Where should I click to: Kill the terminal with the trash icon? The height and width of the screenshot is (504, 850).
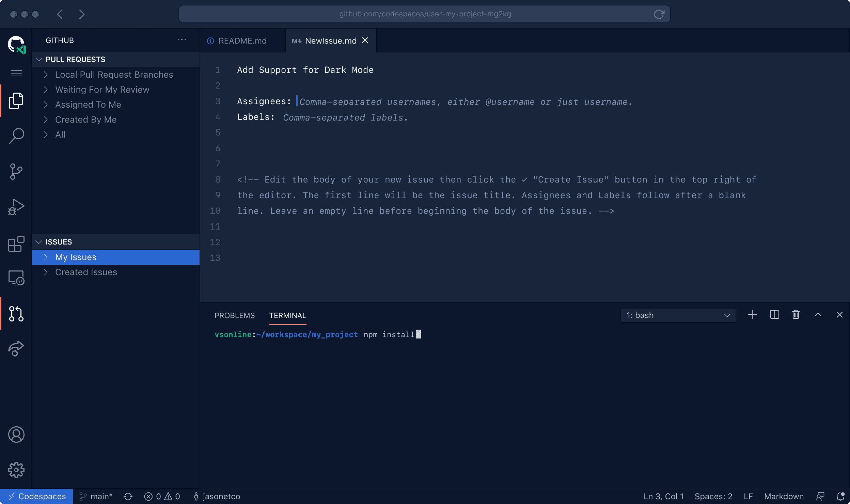pos(796,315)
